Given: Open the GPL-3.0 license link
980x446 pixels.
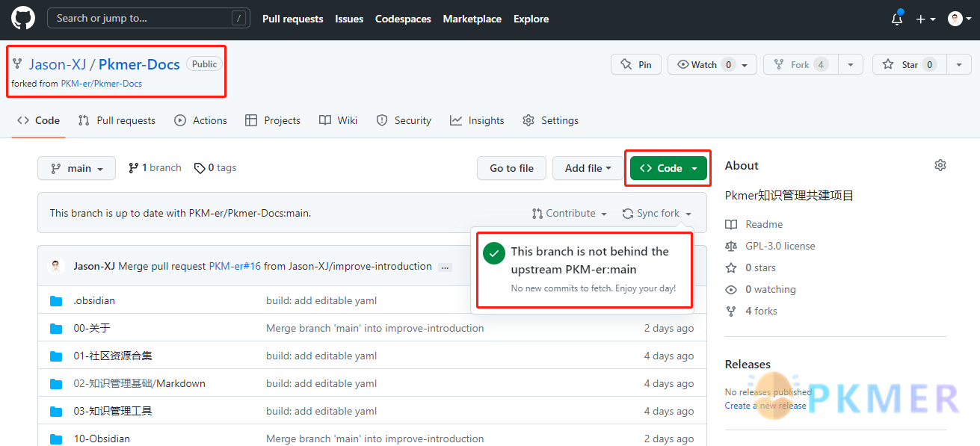Looking at the screenshot, I should pyautogui.click(x=771, y=246).
